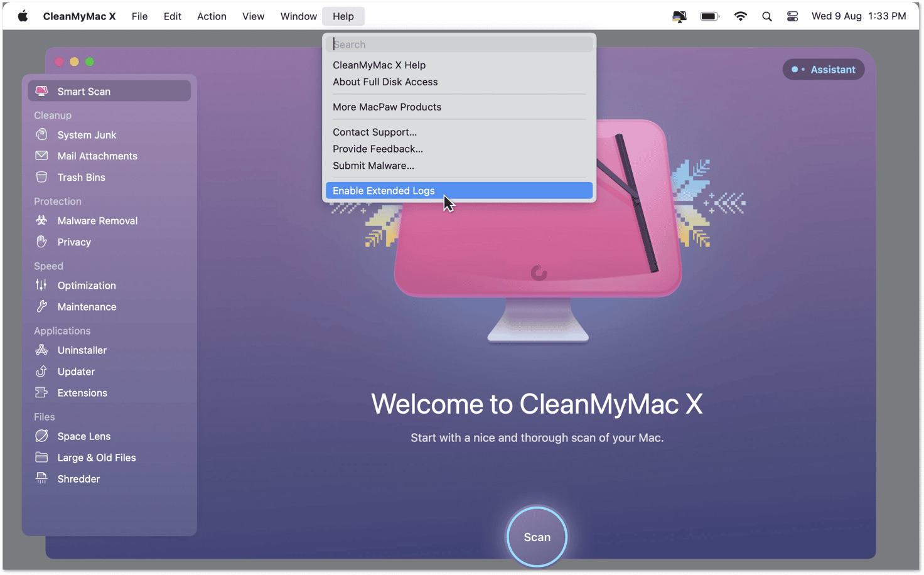
Task: Open Malware Removal module
Action: pos(109,220)
